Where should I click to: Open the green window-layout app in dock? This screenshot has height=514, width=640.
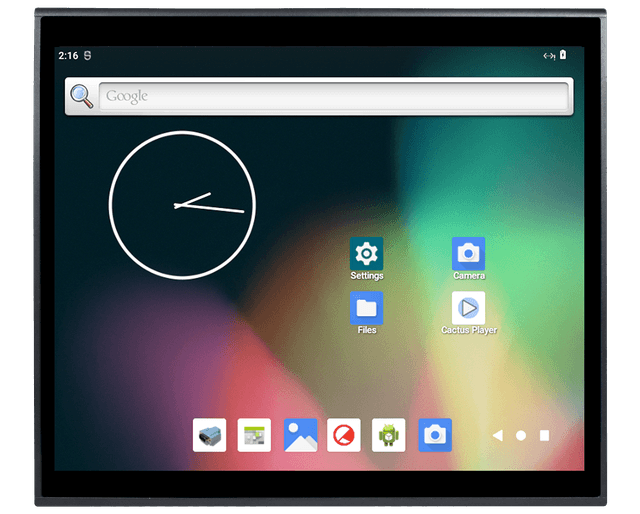click(254, 435)
